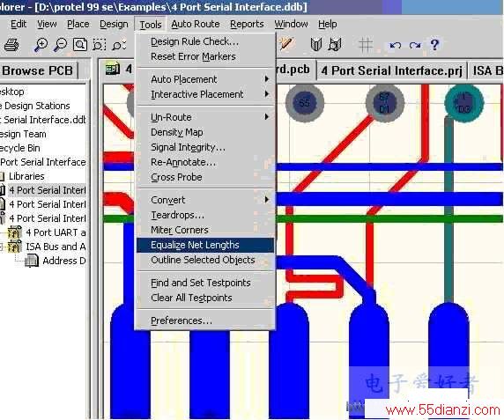
Task: Click the Print toolbar icon
Action: pyautogui.click(x=11, y=45)
